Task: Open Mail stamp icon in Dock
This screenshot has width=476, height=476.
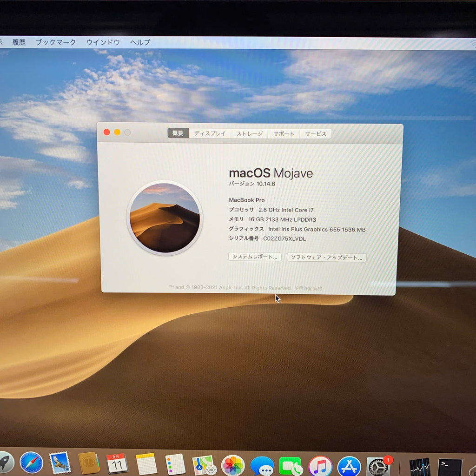Action: [60, 463]
